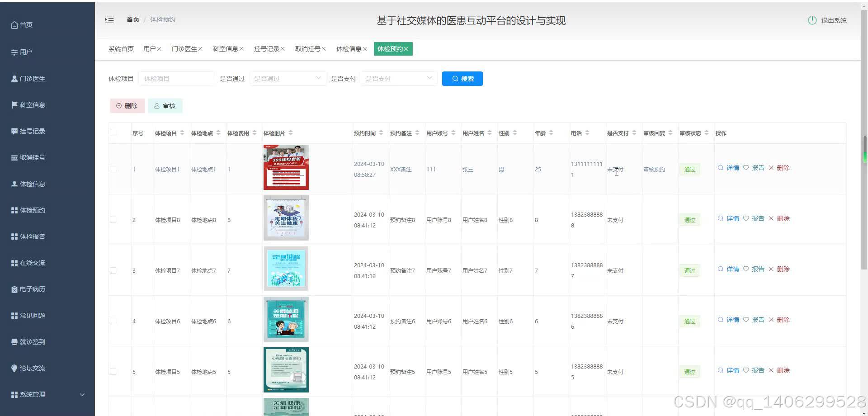868x416 pixels.
Task: Close the 挂号记录 tab
Action: coord(283,49)
